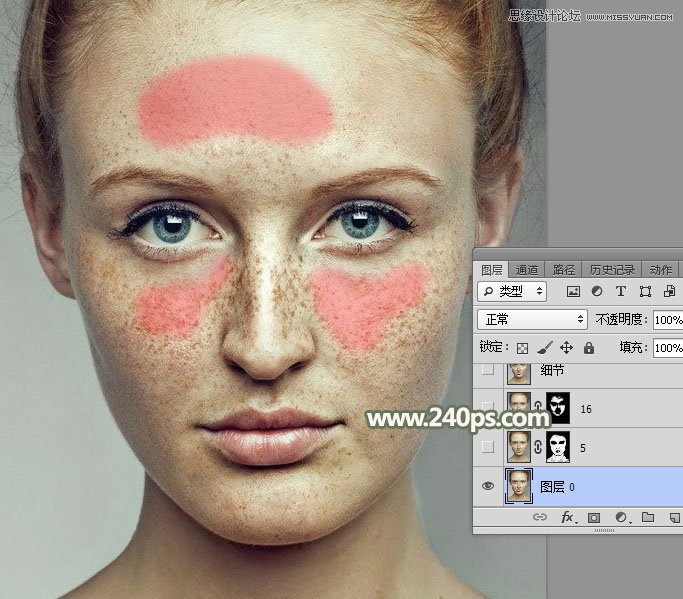
Task: Lock transparent pixels with checkerboard icon
Action: [x=522, y=348]
